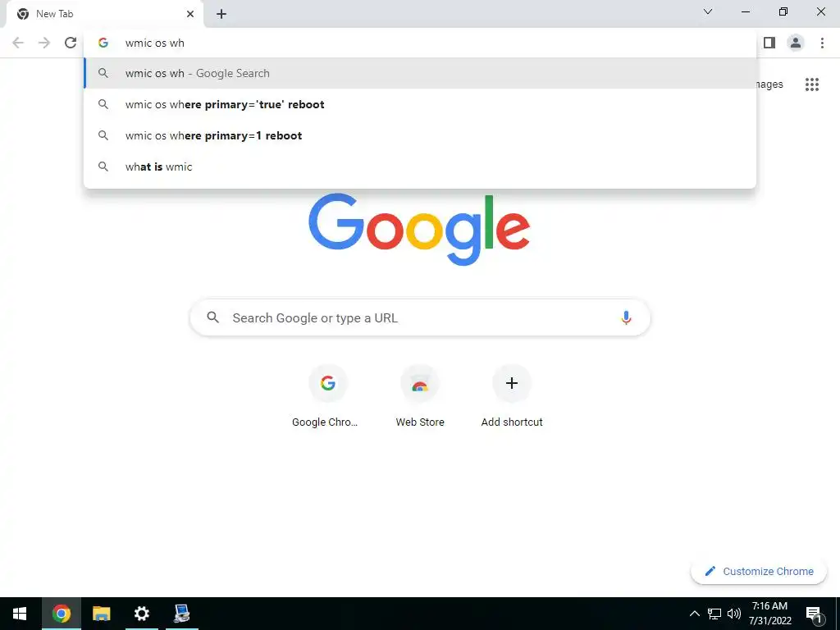Open the side panel icon in toolbar

click(769, 43)
